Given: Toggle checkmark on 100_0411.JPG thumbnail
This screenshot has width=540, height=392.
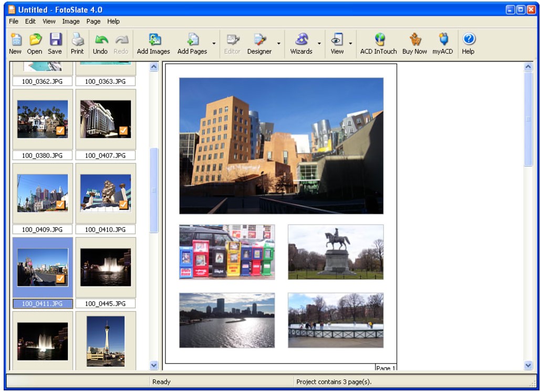Looking at the screenshot, I should [60, 278].
